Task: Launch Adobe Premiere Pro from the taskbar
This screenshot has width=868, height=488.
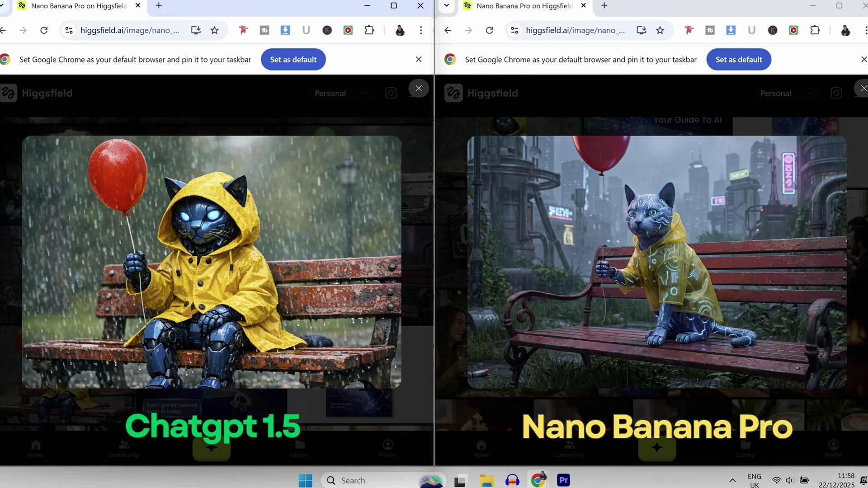Action: point(563,480)
